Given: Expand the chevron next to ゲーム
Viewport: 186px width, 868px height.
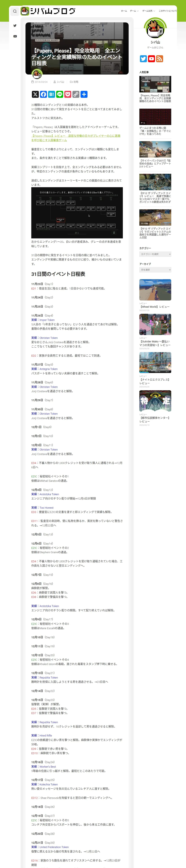Looking at the screenshot, I should tap(138, 11).
